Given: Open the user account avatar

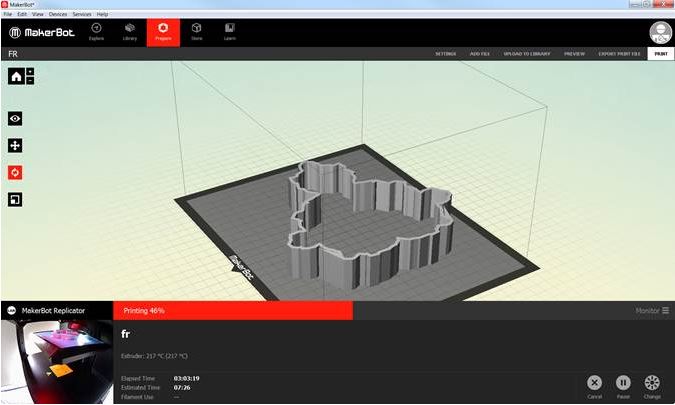Looking at the screenshot, I should [660, 33].
